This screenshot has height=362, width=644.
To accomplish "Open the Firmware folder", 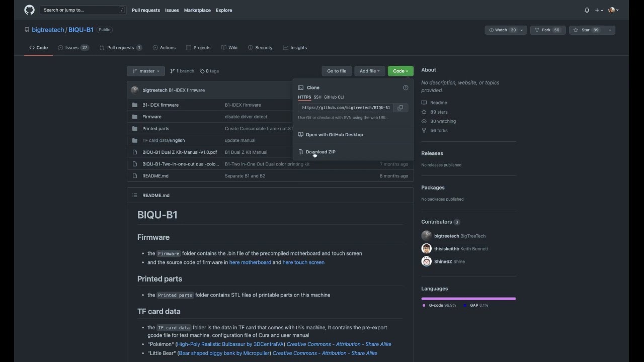I will [x=152, y=117].
